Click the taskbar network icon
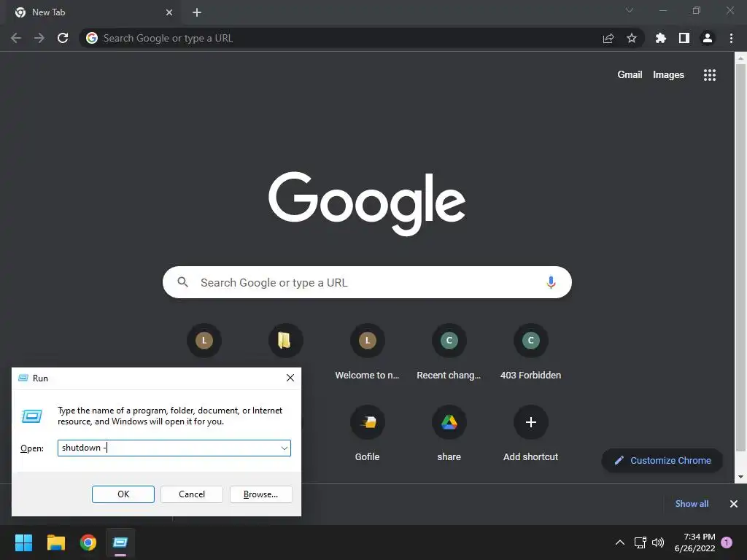The width and height of the screenshot is (747, 560). pyautogui.click(x=640, y=542)
